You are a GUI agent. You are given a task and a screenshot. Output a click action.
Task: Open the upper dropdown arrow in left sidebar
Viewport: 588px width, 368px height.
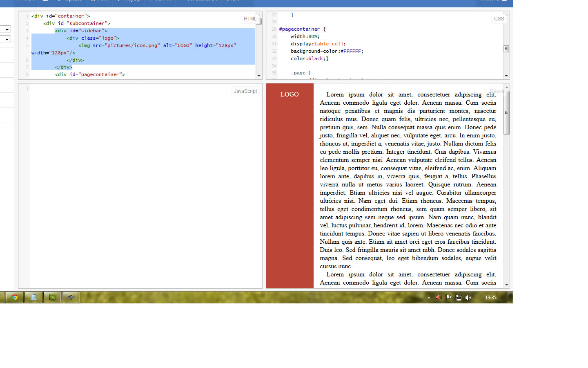pos(7,30)
